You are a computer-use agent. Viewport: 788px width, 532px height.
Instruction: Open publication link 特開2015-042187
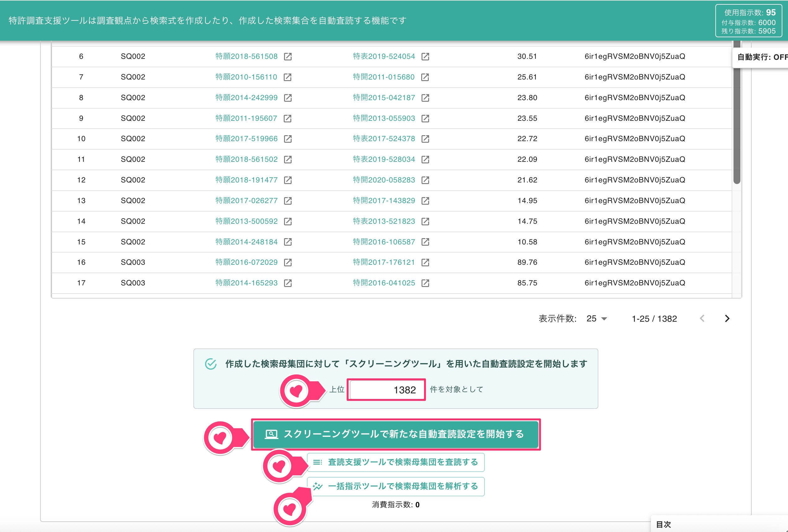[x=384, y=98]
